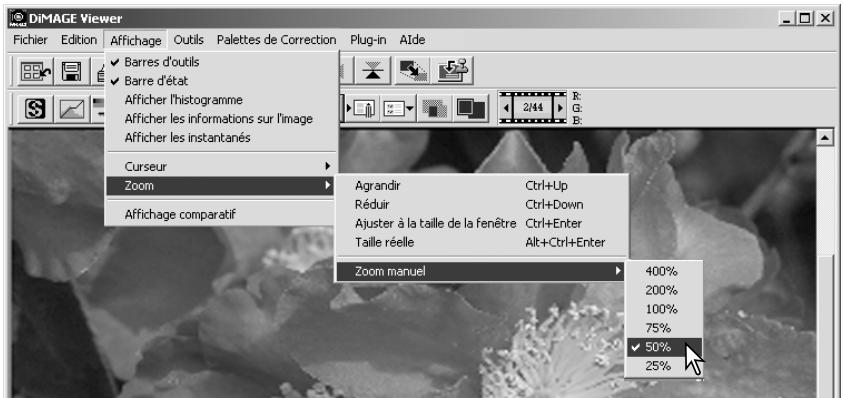Open the AIde menu
The height and width of the screenshot is (398, 843).
pos(412,40)
